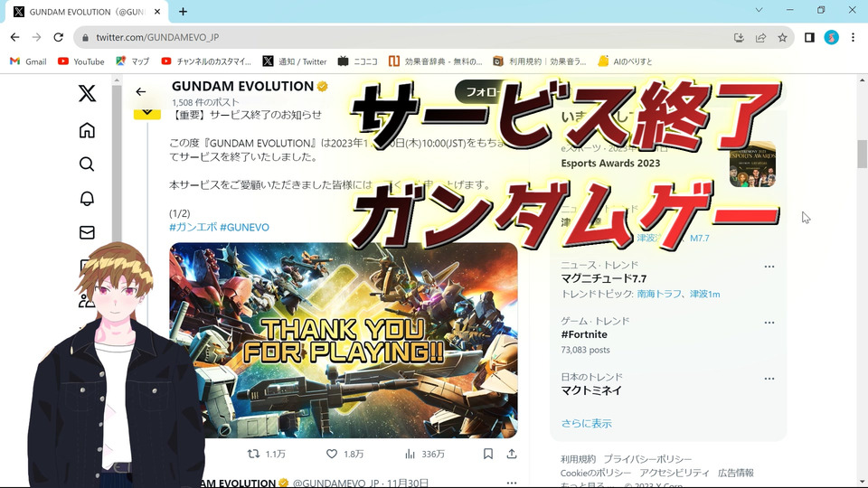The height and width of the screenshot is (488, 868).
Task: Open 津波1m trend topic link
Action: pos(704,294)
